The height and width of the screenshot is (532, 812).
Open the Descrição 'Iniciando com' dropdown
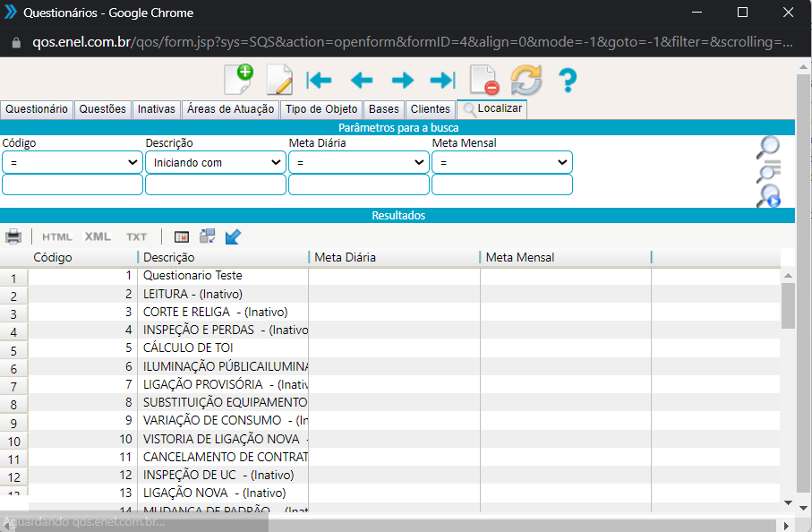[216, 162]
